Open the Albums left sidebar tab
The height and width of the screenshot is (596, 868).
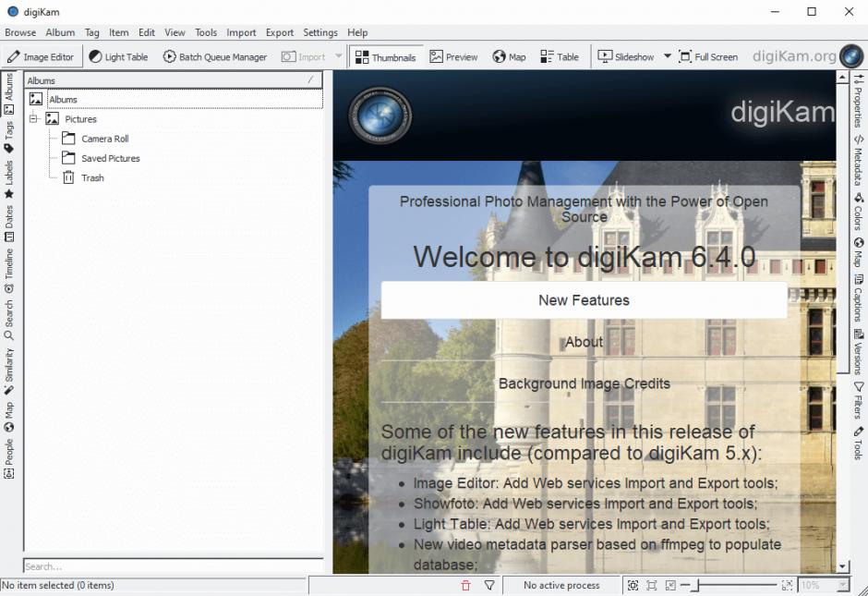point(9,93)
